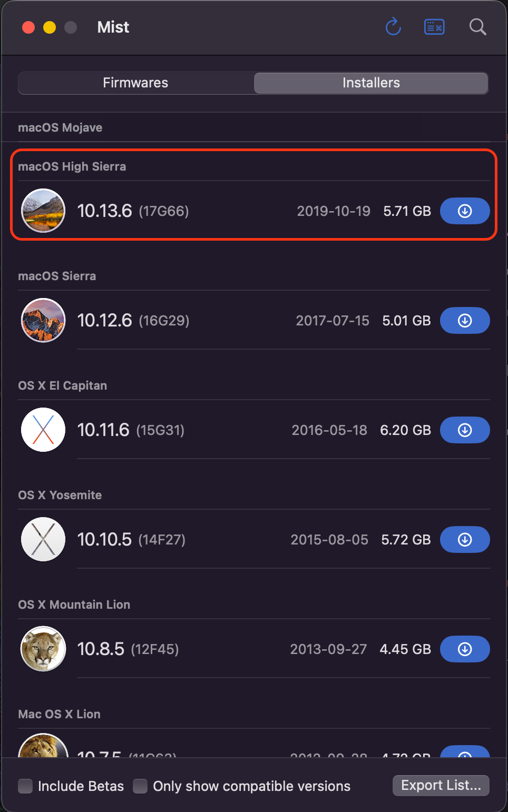Click the El Capitan X logo
The width and height of the screenshot is (508, 812).
point(43,430)
